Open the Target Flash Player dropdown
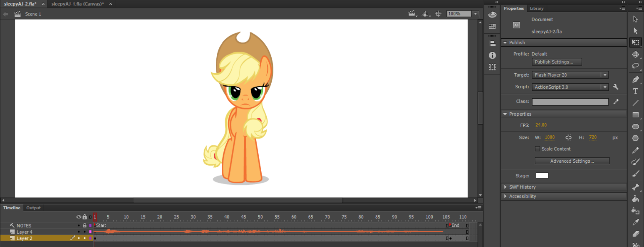The width and height of the screenshot is (644, 247). pyautogui.click(x=605, y=75)
